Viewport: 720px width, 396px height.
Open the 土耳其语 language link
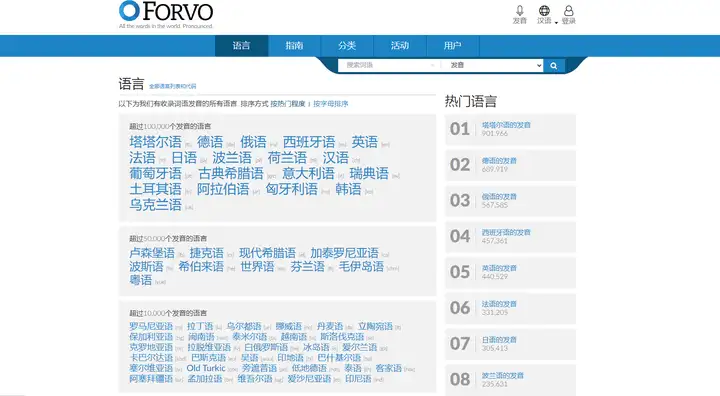(x=156, y=189)
